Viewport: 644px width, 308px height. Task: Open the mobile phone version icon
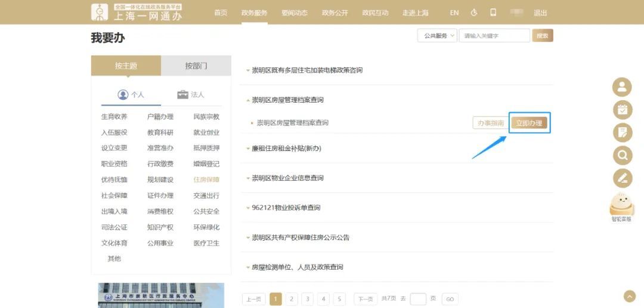493,13
